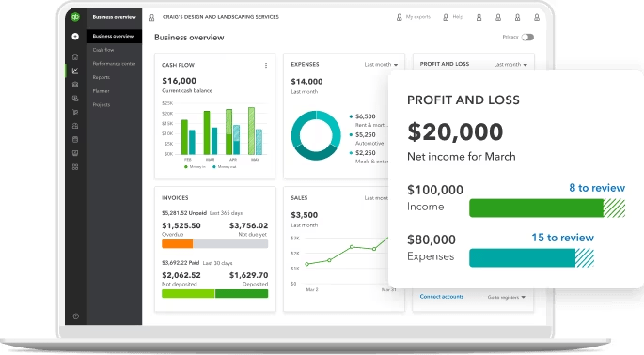This screenshot has width=644, height=355.
Task: Click the icon next to Help
Action: 446,17
